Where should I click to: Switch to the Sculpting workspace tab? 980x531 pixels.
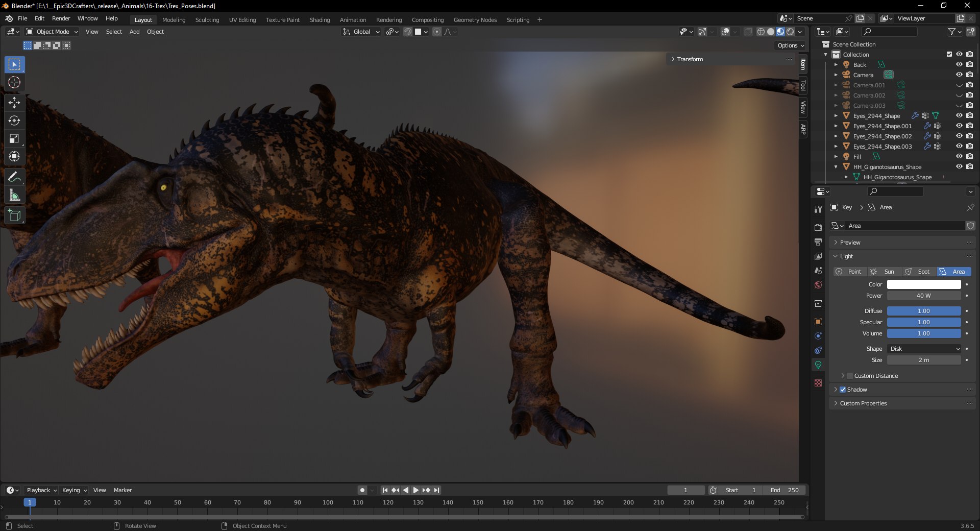[207, 20]
